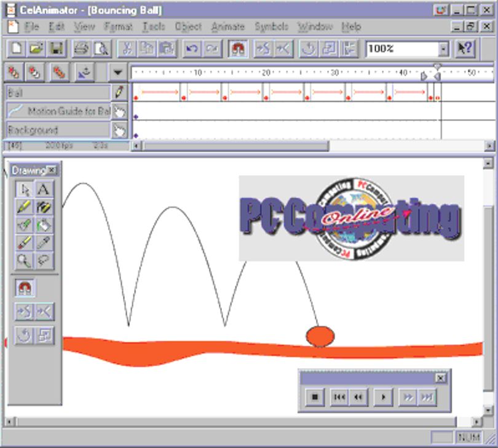Click the Undo toolbar icon
The image size is (498, 448).
(x=192, y=49)
